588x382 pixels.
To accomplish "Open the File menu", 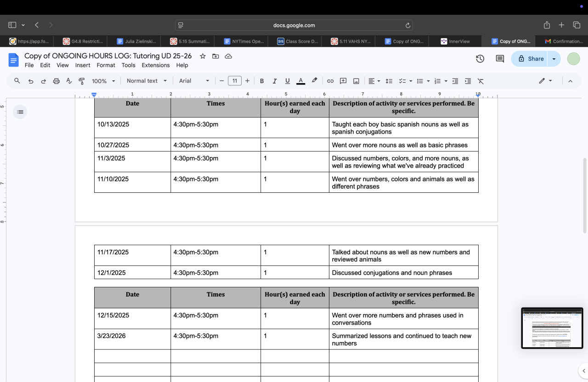I will coord(29,65).
